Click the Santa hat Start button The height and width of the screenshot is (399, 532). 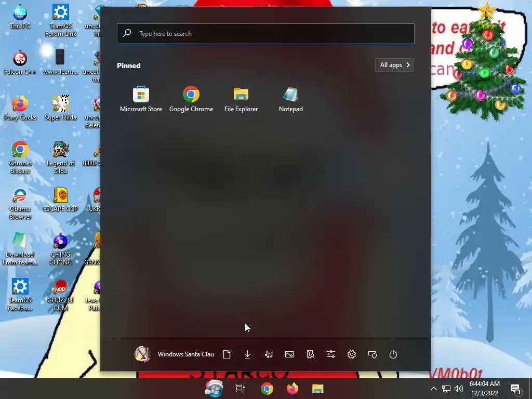(214, 389)
